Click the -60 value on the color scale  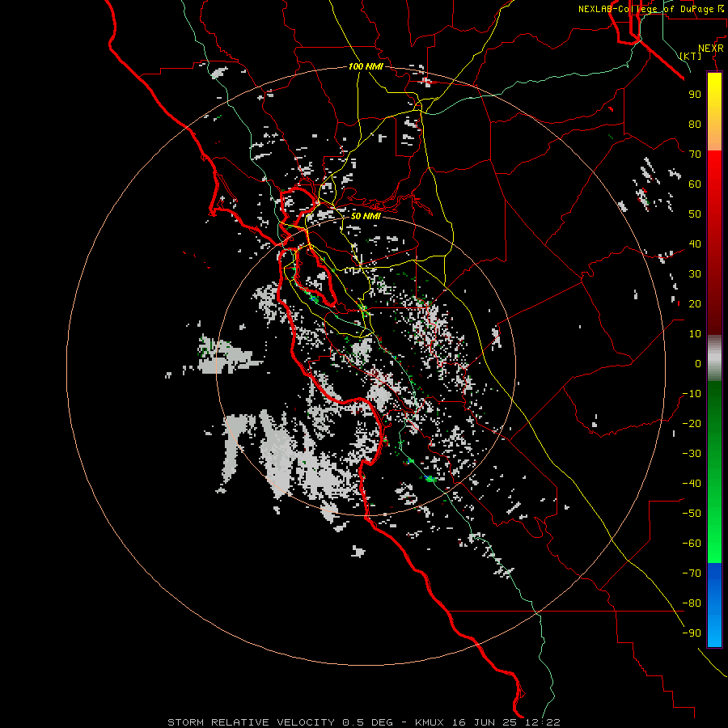coord(692,544)
